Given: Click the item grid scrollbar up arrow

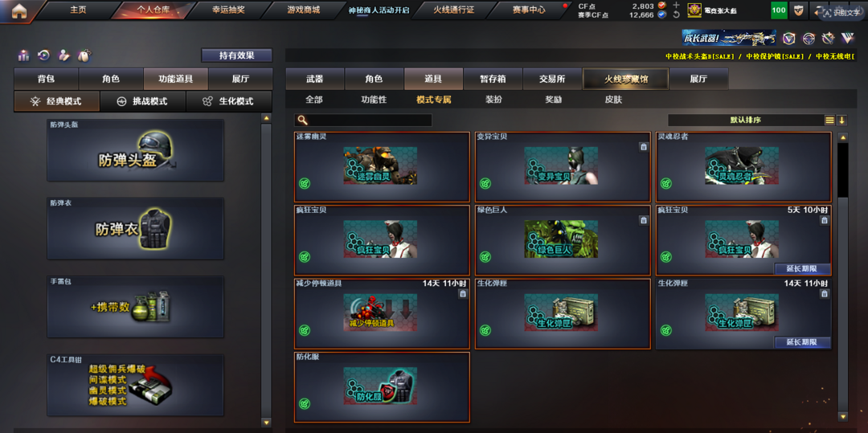Looking at the screenshot, I should pyautogui.click(x=842, y=137).
